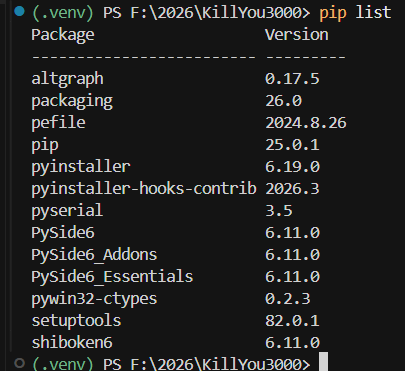
Task: Select version '6.11.0' in the PySide6 row
Action: pyautogui.click(x=292, y=233)
